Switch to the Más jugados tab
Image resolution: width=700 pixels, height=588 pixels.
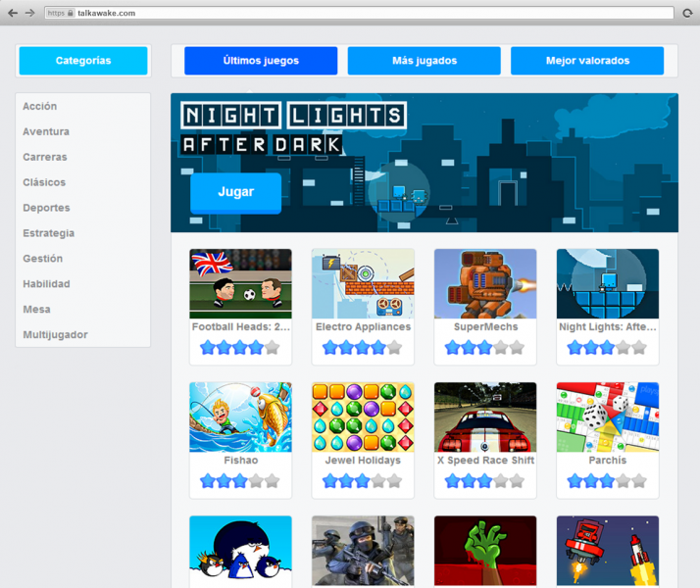[x=424, y=61]
